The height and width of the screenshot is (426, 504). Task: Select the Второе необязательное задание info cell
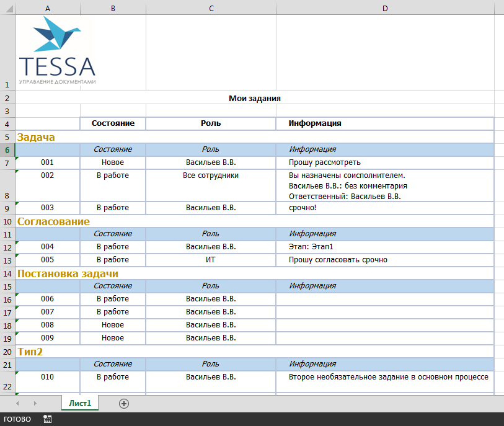pyautogui.click(x=385, y=381)
